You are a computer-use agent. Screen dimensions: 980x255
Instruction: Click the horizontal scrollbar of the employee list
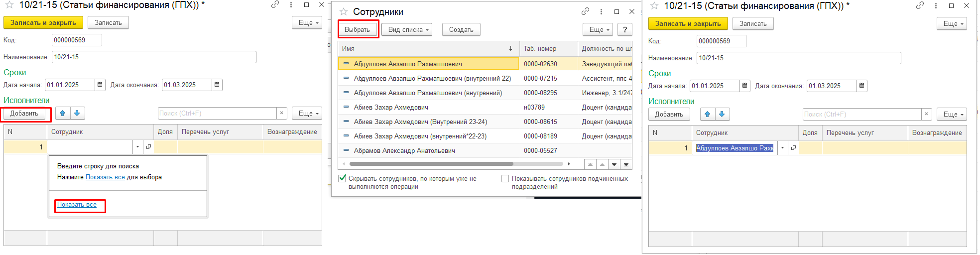tap(431, 164)
